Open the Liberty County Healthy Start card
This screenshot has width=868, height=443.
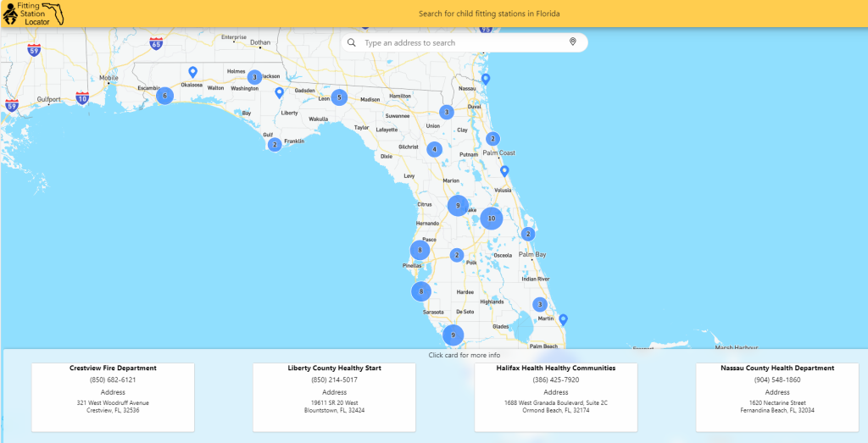coord(334,397)
